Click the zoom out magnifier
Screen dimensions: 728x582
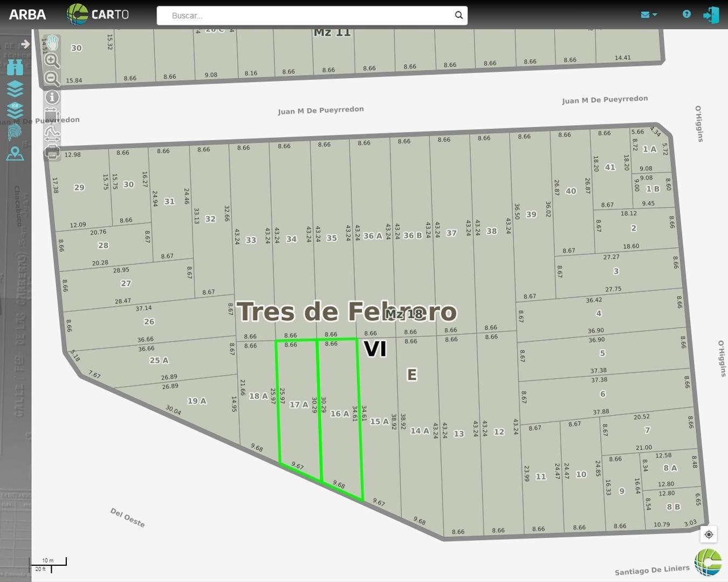click(52, 79)
